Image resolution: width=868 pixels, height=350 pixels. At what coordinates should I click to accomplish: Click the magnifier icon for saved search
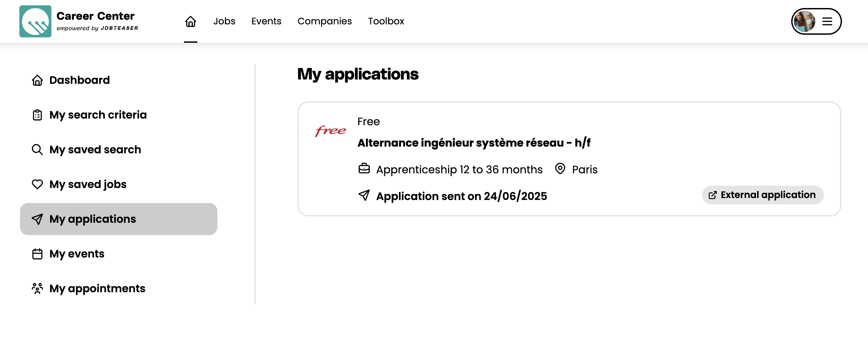(x=37, y=150)
